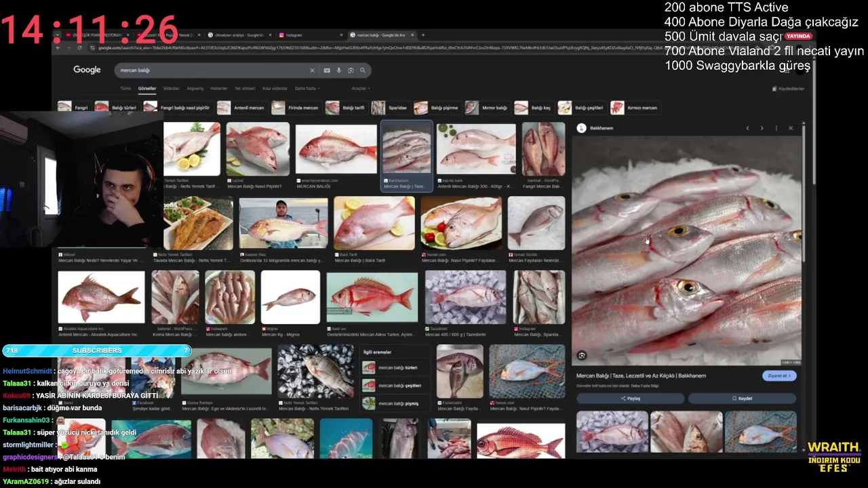The width and height of the screenshot is (868, 488).
Task: Click the preview panel vertical scrollbar
Action: click(x=804, y=193)
